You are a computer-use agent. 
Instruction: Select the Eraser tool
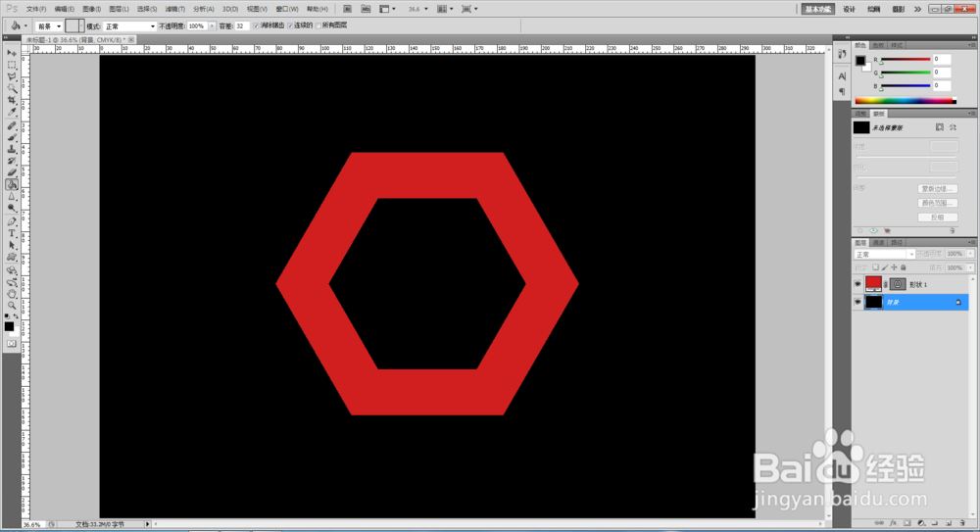(x=12, y=173)
